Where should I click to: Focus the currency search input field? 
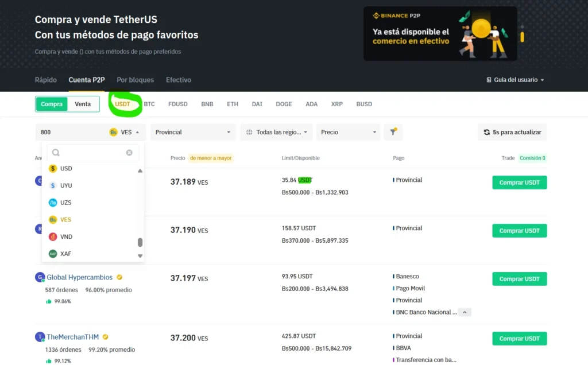(x=93, y=153)
